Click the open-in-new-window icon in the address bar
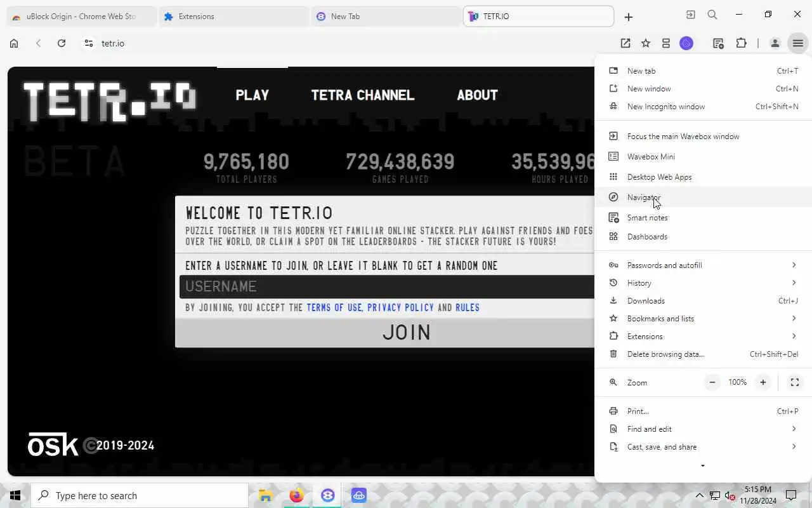Screen dimensions: 812x508 [625, 43]
